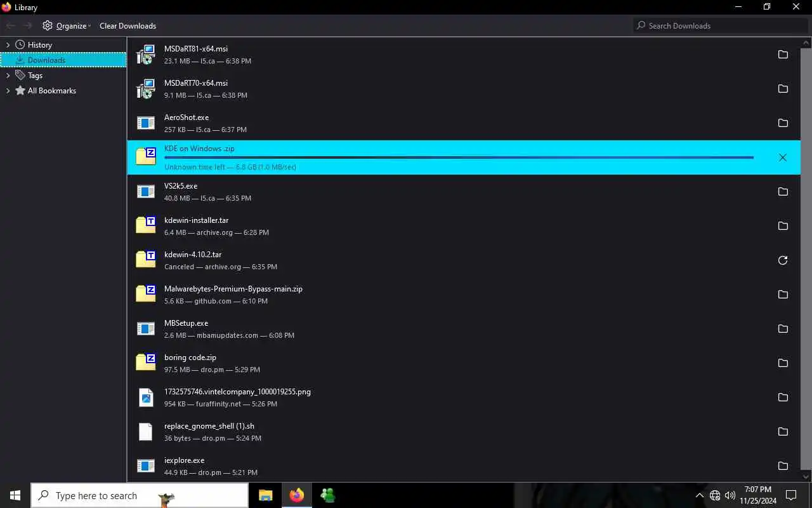812x508 pixels.
Task: Click the AeroShot.exe file icon
Action: click(x=146, y=123)
